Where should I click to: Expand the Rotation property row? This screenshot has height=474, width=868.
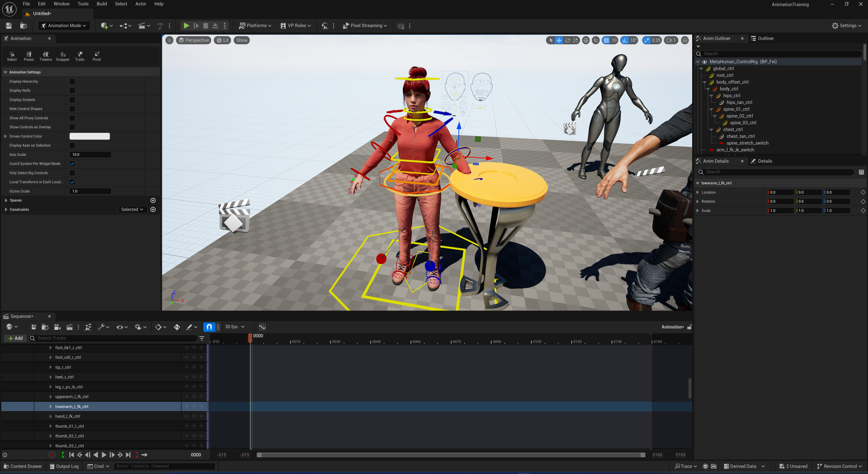pyautogui.click(x=698, y=202)
